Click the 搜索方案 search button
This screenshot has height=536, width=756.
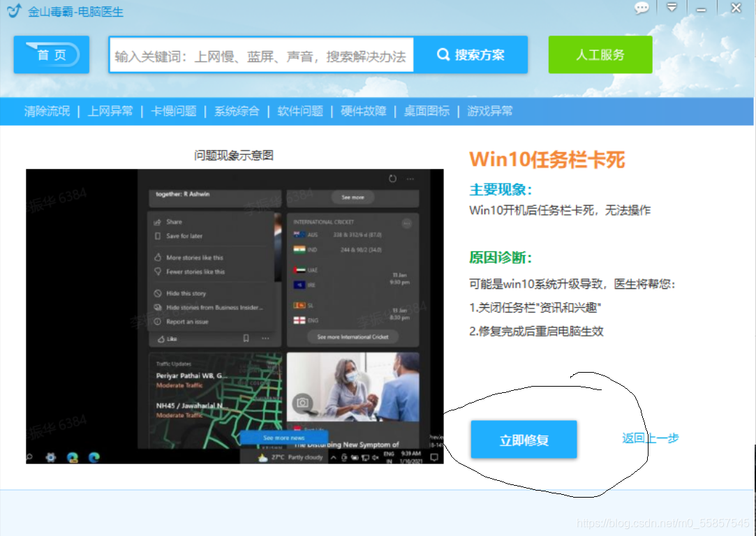[470, 55]
